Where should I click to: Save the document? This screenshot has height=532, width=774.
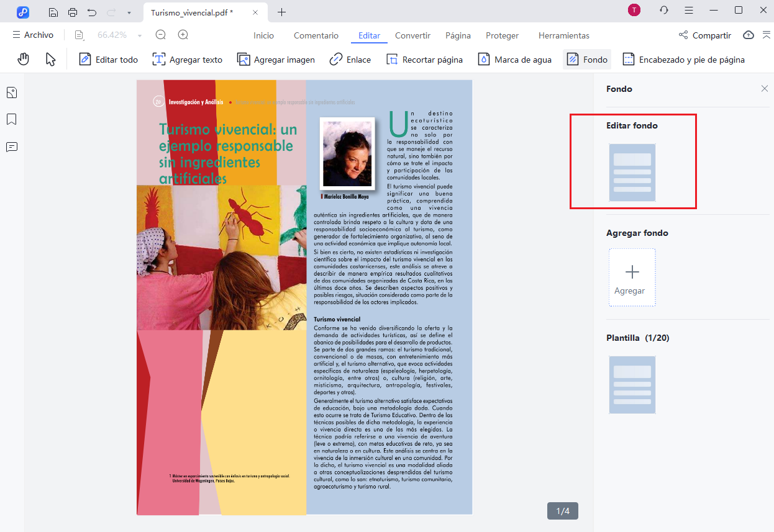53,12
